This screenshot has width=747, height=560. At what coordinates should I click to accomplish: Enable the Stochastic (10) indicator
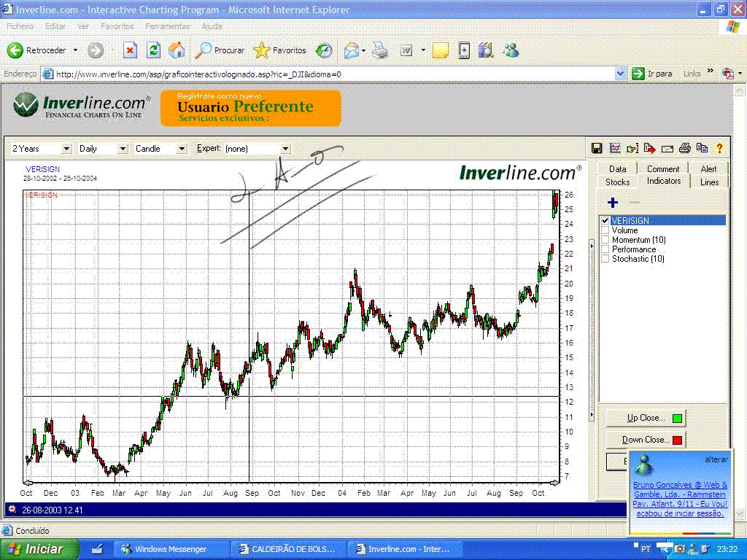click(605, 258)
